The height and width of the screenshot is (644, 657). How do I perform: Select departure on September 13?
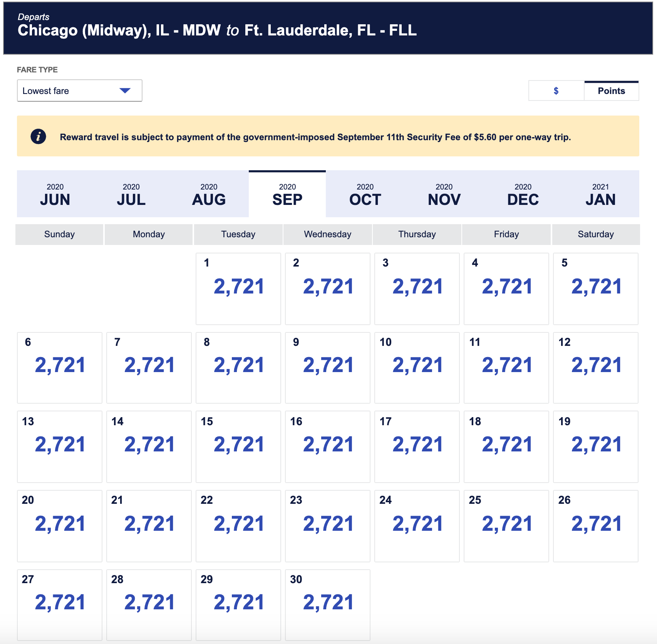(x=60, y=447)
